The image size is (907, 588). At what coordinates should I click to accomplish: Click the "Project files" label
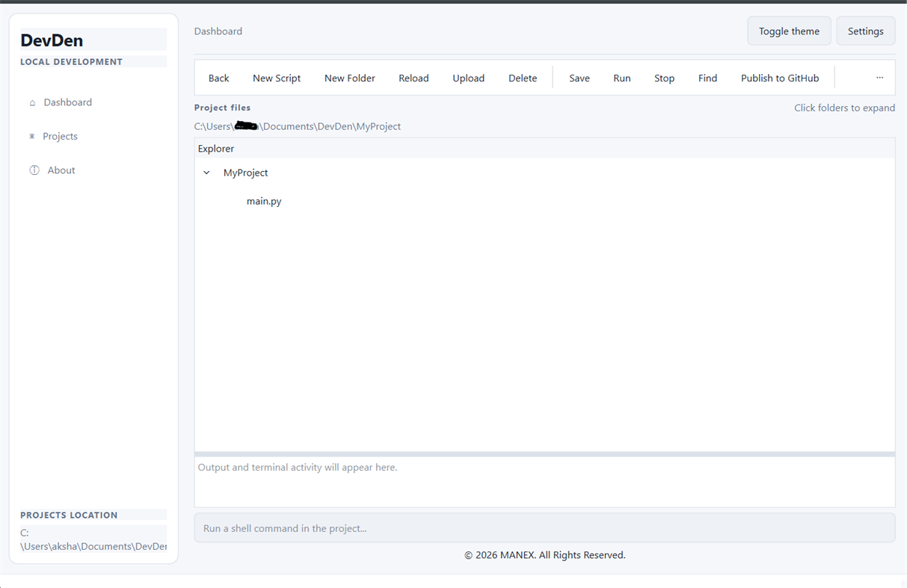pyautogui.click(x=223, y=108)
